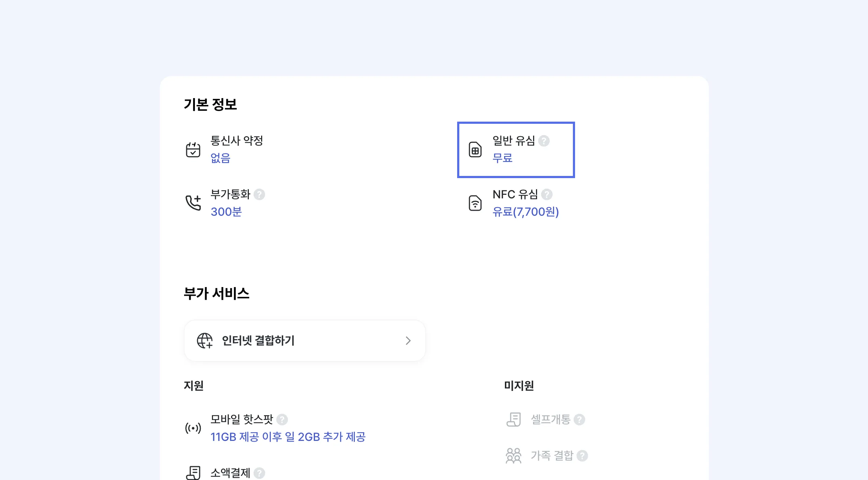
Task: Click the 셀프개통 document icon
Action: (x=514, y=420)
